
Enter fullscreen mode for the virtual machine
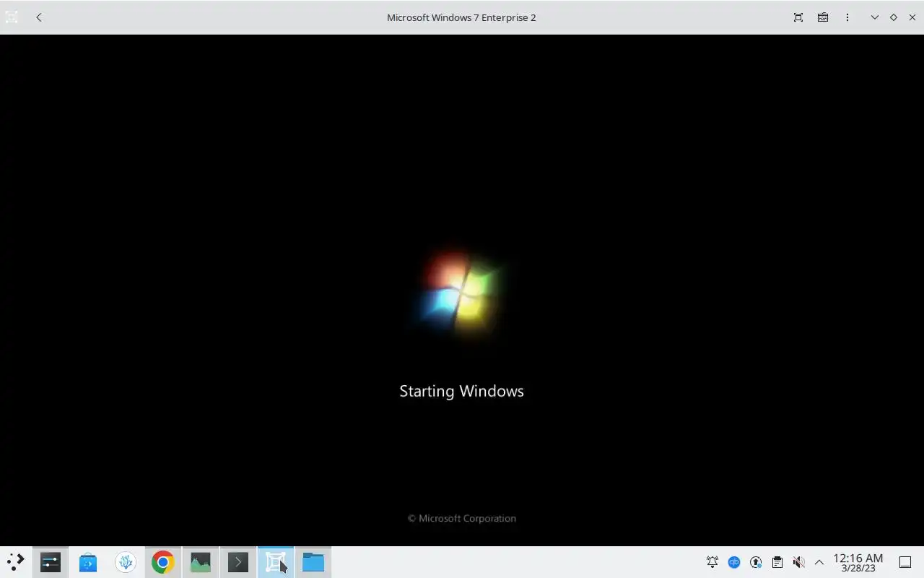click(x=798, y=17)
